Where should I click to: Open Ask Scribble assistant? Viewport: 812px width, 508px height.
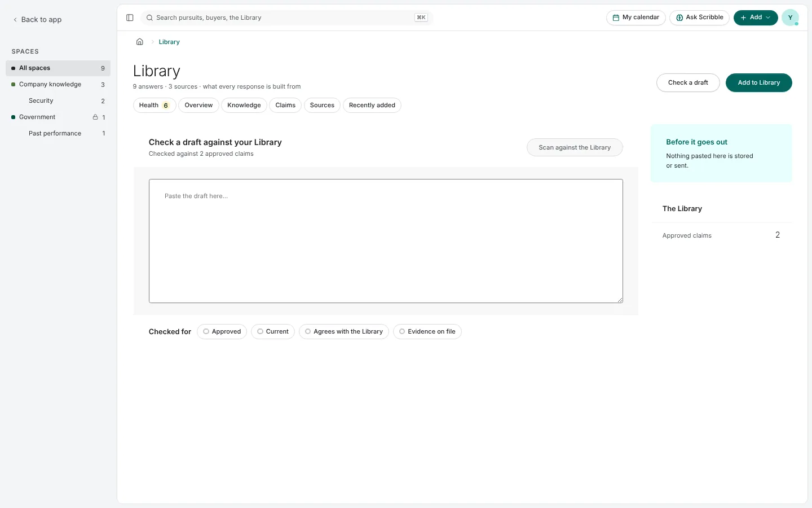pyautogui.click(x=699, y=17)
